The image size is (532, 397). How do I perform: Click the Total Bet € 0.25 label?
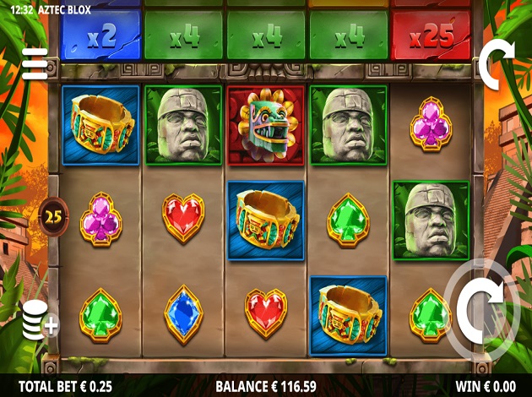coord(65,387)
